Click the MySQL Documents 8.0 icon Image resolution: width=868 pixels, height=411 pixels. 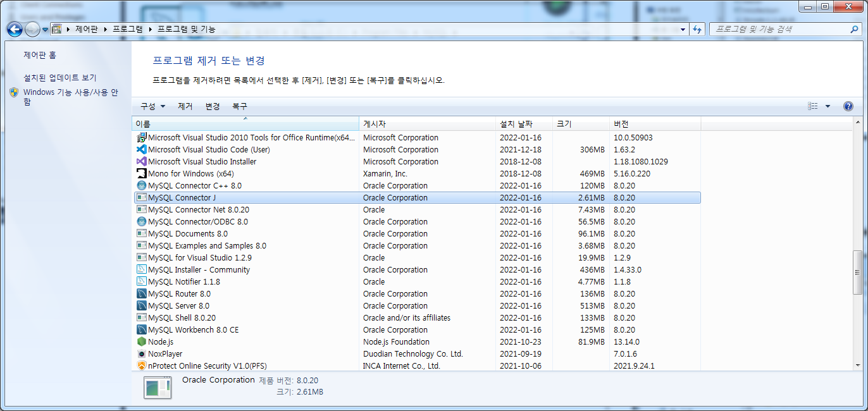click(142, 234)
